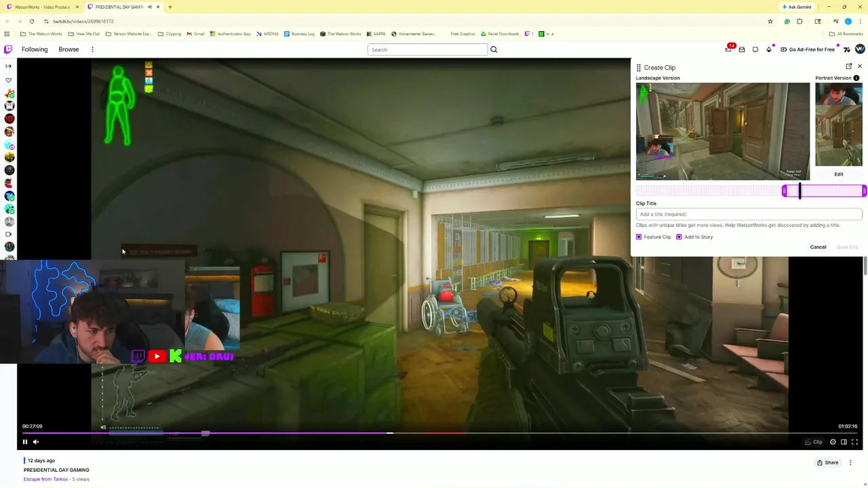
Task: Click the Portrait Version info icon
Action: tap(856, 78)
